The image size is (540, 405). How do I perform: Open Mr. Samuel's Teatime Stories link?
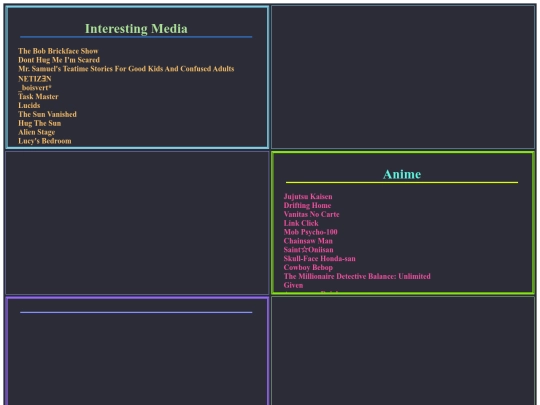[126, 69]
